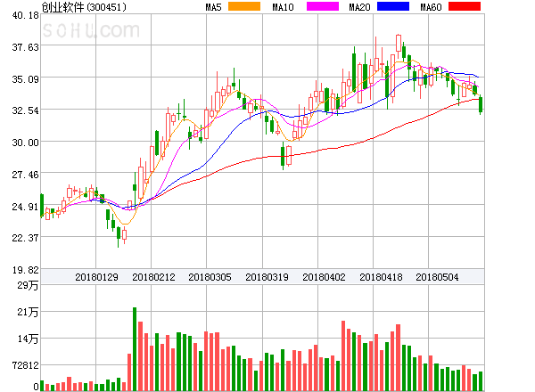The image size is (535, 392).
Task: Click the 20180129 date label
Action: click(x=96, y=277)
